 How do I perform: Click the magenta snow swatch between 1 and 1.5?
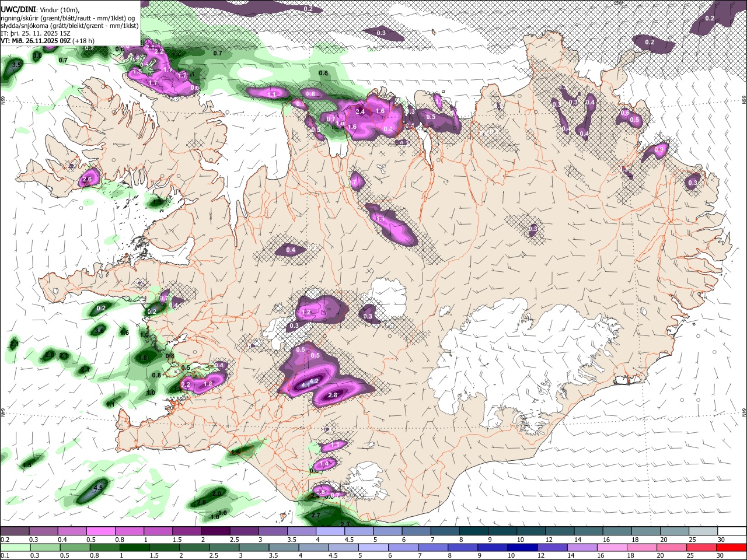point(158,531)
